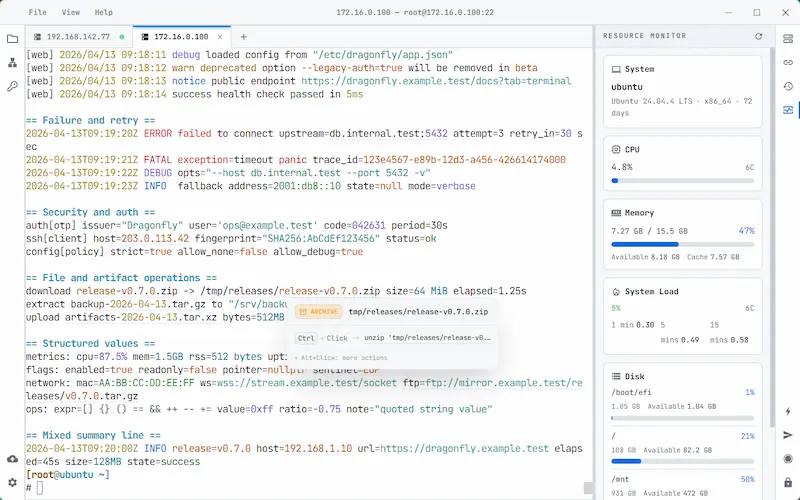
Task: Click the lightning bolt quick command icon
Action: coord(788,411)
